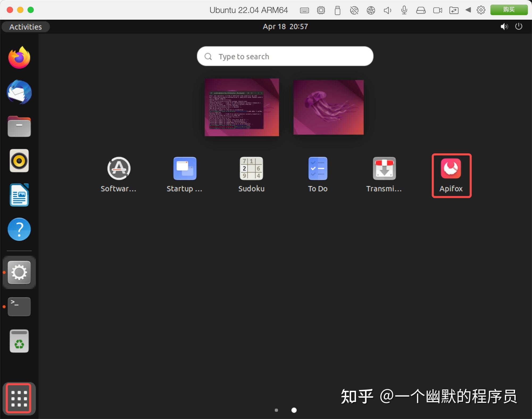Open Ubuntu Software

pyautogui.click(x=119, y=169)
